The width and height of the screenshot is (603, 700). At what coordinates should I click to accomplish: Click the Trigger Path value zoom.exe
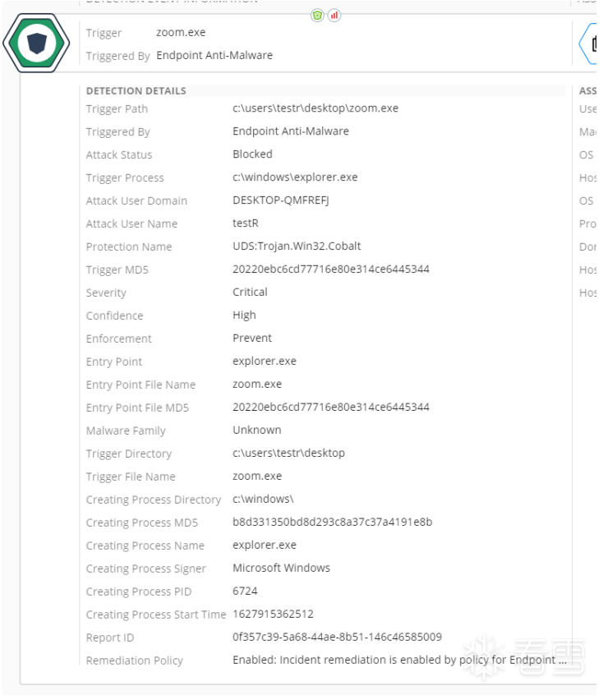coord(315,108)
